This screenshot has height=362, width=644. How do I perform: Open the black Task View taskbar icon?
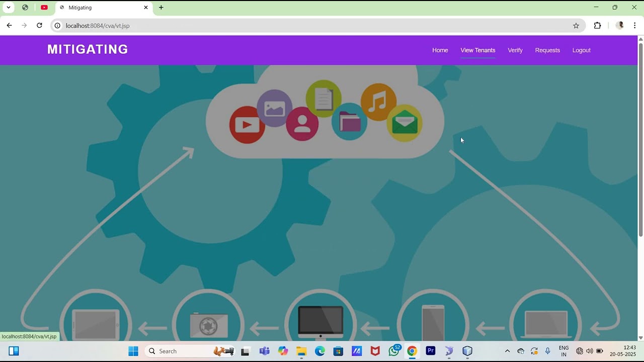click(246, 351)
